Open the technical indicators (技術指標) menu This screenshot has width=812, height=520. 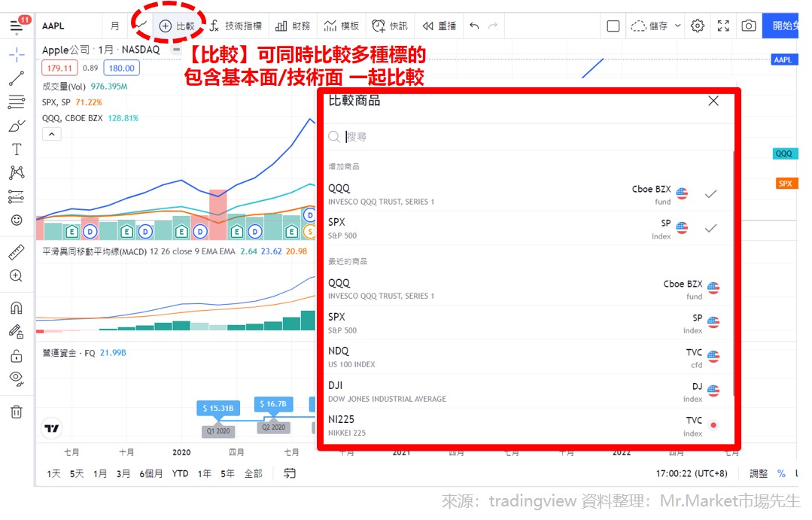point(236,26)
